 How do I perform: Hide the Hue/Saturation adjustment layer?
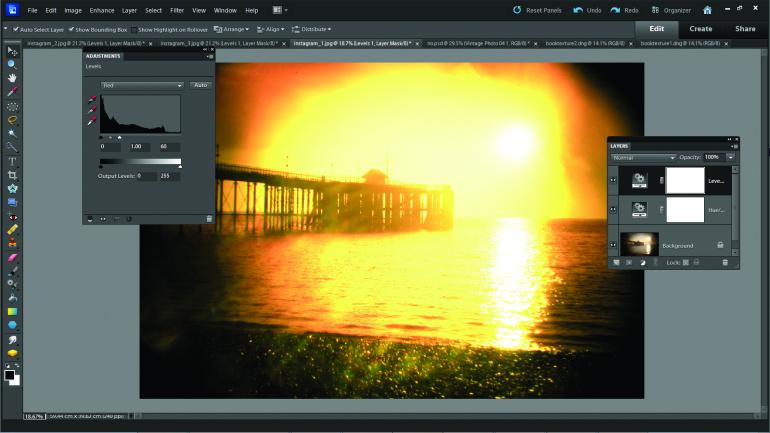pyautogui.click(x=613, y=210)
